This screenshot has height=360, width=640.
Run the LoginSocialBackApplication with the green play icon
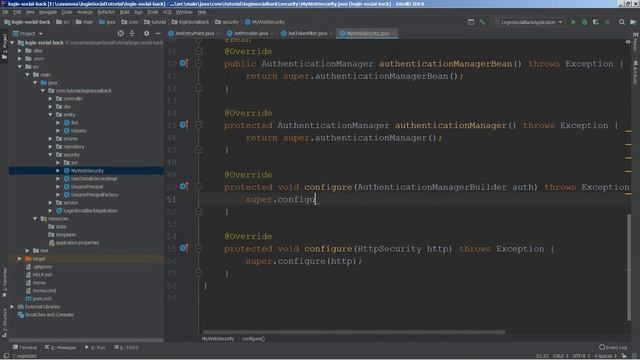(x=573, y=22)
